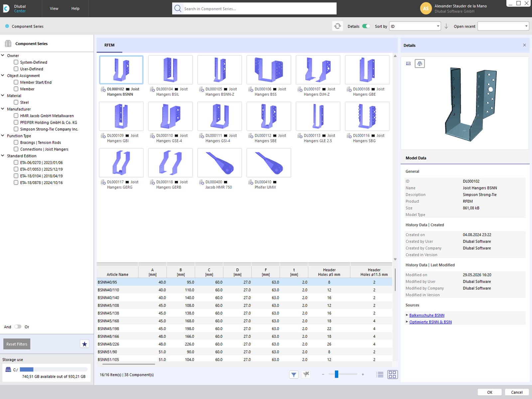Select the Joist Hangers BSNN-Z thumbnail
Viewport: 532px width, 399px height.
(219, 70)
